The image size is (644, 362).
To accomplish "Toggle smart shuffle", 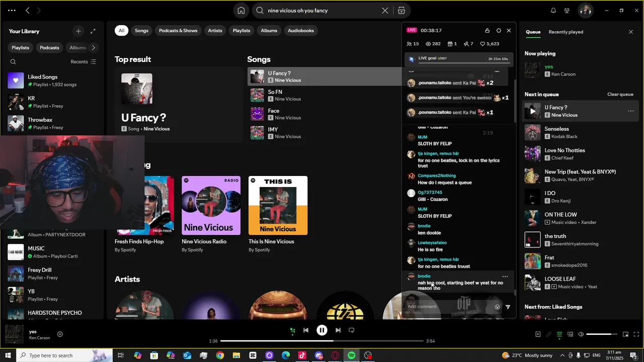I will point(292,330).
